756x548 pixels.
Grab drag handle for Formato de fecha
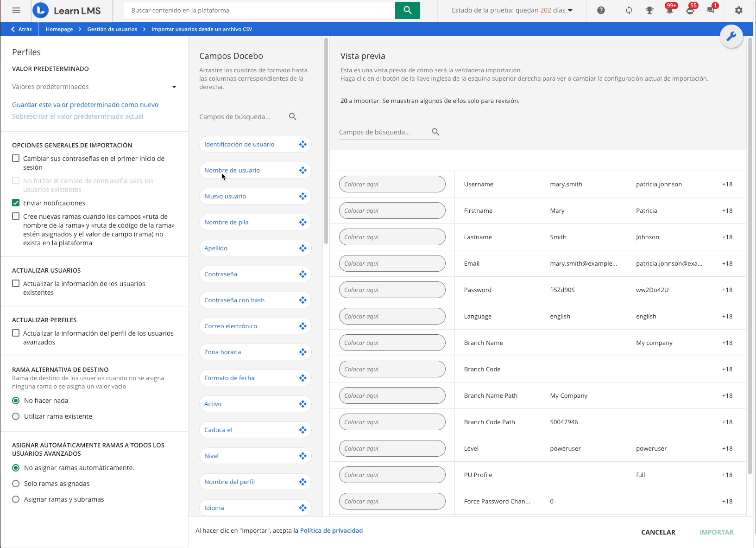pos(303,378)
